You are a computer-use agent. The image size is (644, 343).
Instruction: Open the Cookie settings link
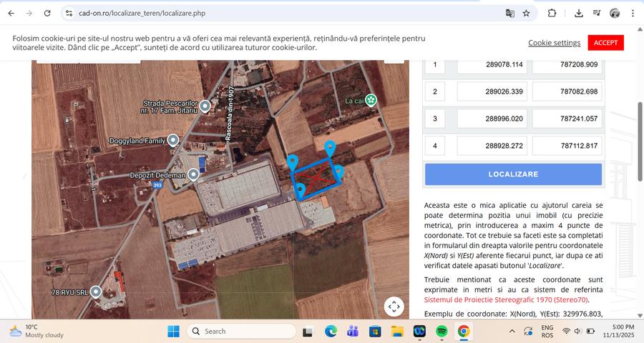pos(554,43)
